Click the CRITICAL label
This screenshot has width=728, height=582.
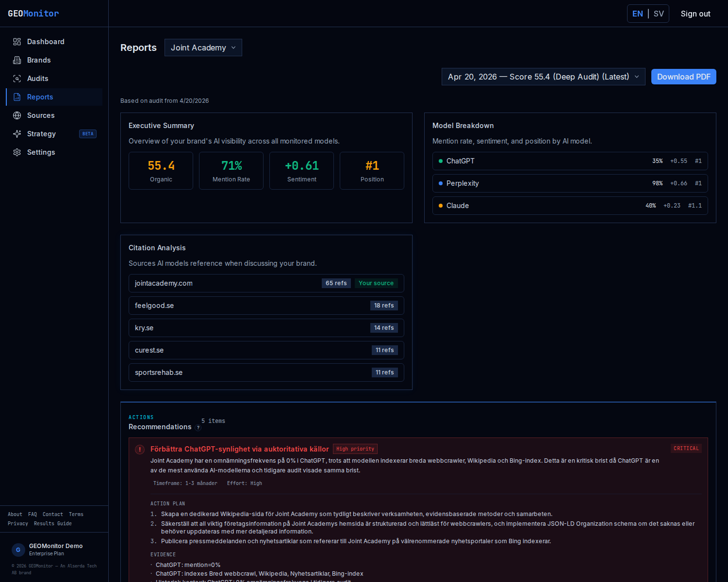click(686, 449)
